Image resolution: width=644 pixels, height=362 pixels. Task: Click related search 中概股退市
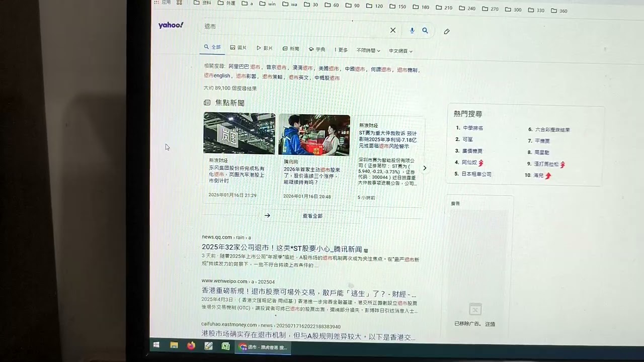327,78
